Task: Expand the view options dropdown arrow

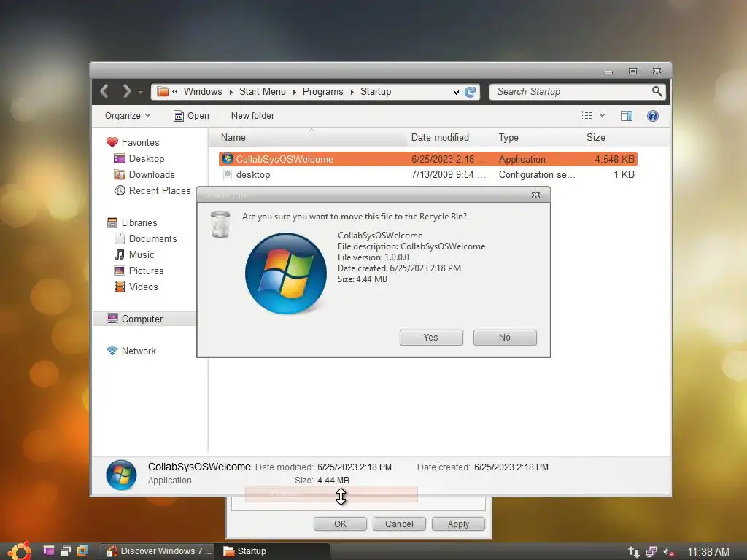Action: tap(602, 116)
